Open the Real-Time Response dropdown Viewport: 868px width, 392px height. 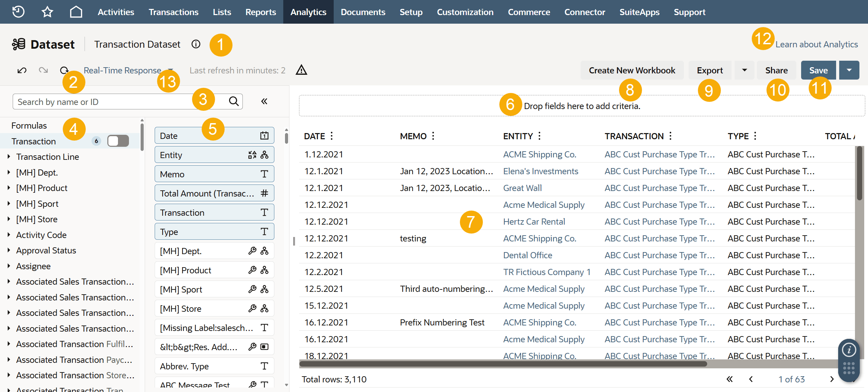pyautogui.click(x=170, y=70)
